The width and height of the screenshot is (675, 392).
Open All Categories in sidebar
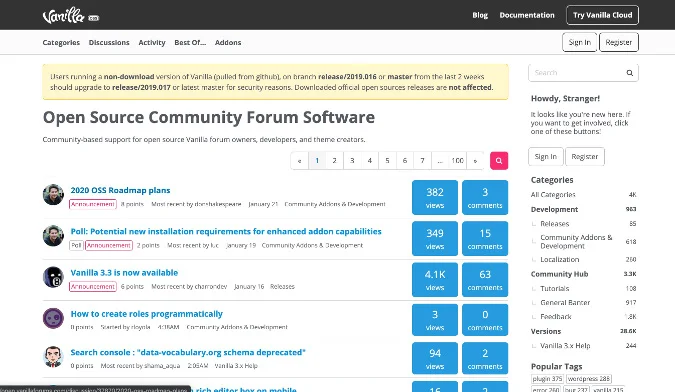pyautogui.click(x=553, y=194)
